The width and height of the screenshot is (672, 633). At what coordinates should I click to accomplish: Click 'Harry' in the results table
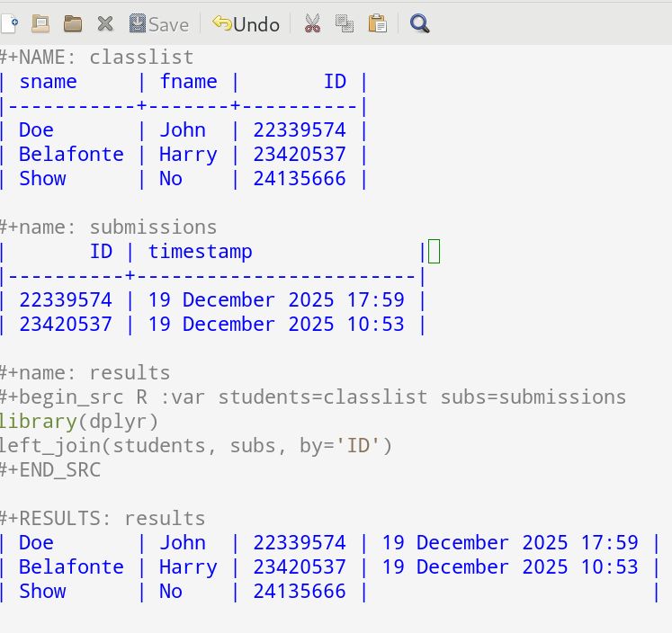(189, 568)
